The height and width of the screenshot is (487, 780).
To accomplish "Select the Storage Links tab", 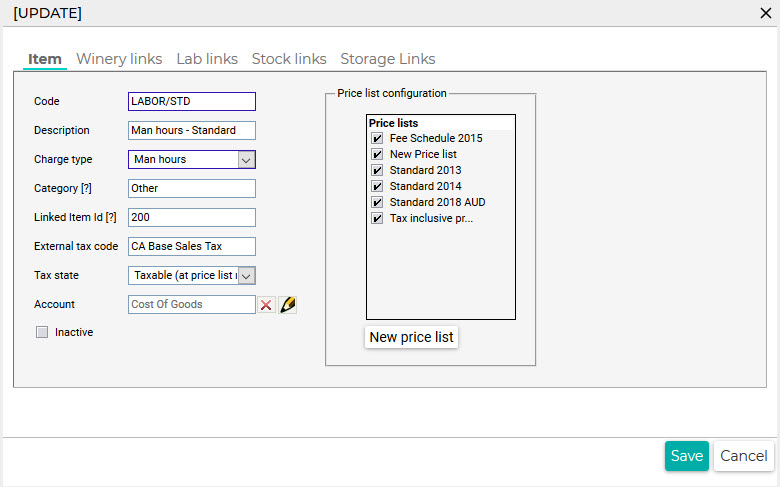I will coord(388,59).
